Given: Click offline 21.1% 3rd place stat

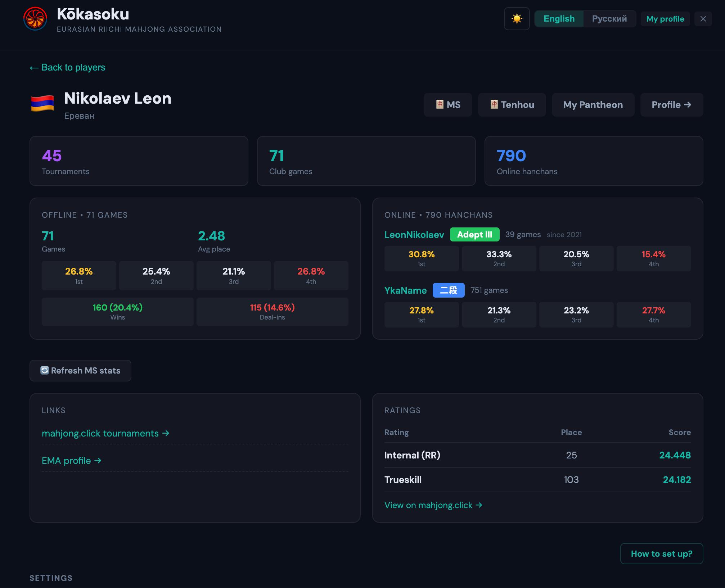Looking at the screenshot, I should coord(234,276).
